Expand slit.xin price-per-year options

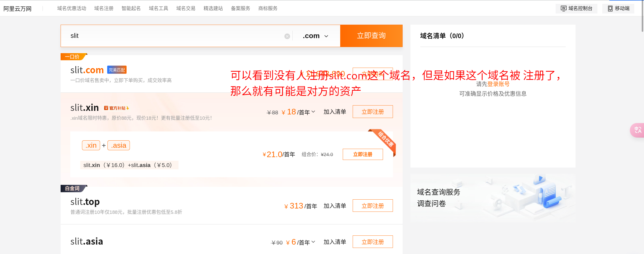313,112
